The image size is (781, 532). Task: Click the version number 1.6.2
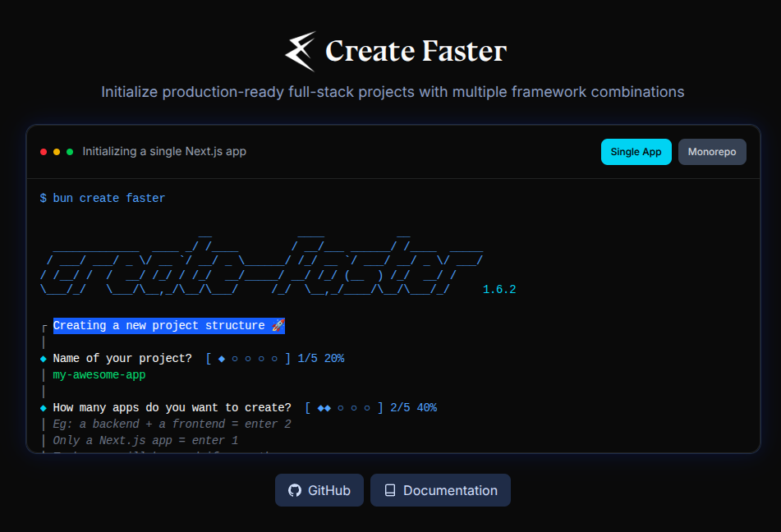499,289
